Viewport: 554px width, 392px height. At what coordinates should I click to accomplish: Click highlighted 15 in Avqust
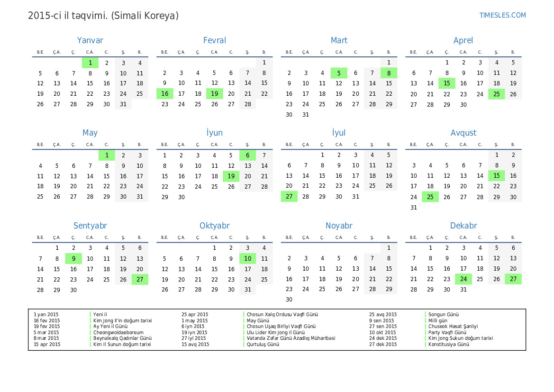496,176
